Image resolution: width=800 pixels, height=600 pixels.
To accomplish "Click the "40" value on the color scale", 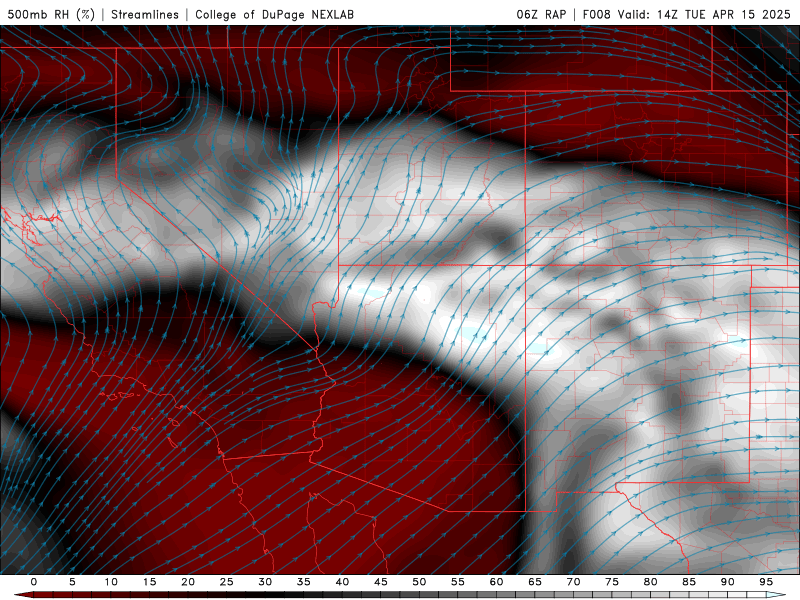I will pos(342,582).
